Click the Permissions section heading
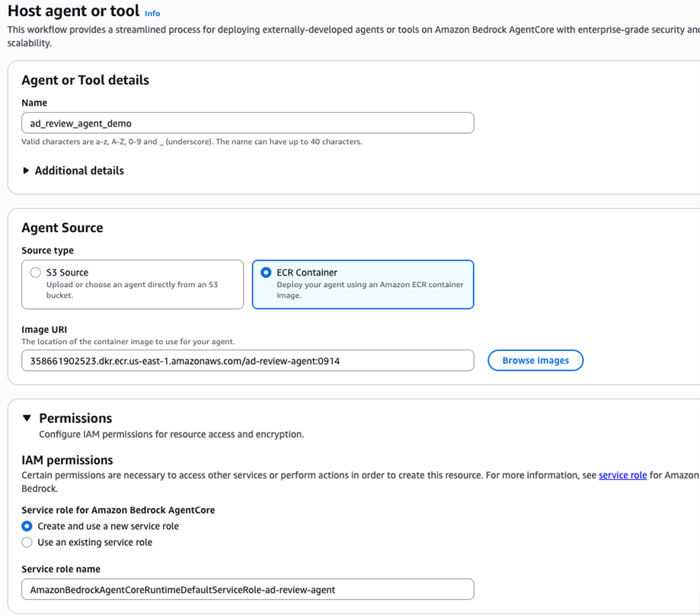Screen dimensions: 700x616 click(75, 418)
